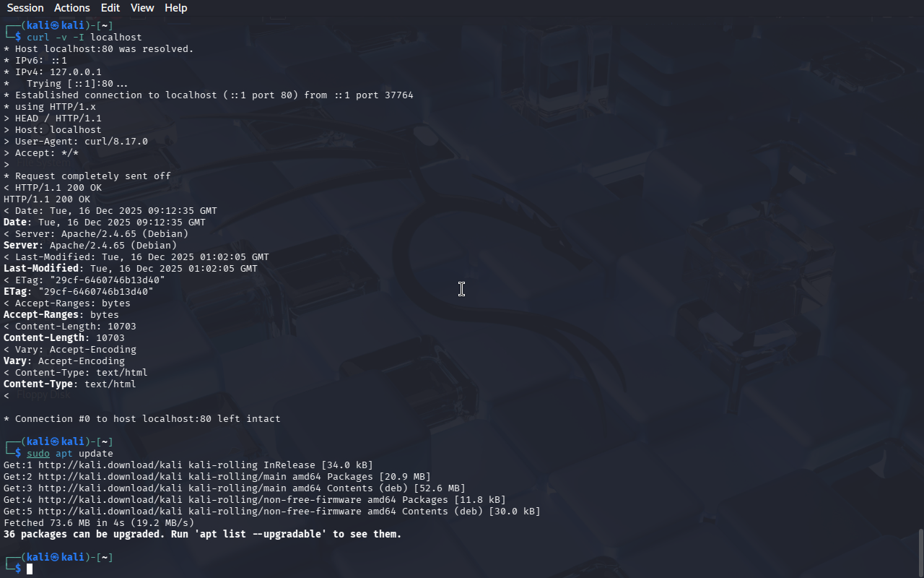Click the curl word in the first command

click(x=38, y=38)
